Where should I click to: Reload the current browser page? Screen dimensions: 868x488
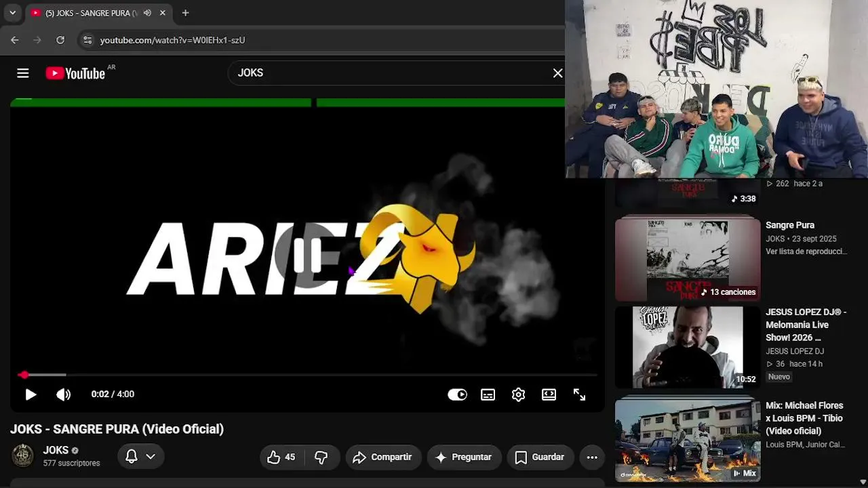tap(60, 40)
